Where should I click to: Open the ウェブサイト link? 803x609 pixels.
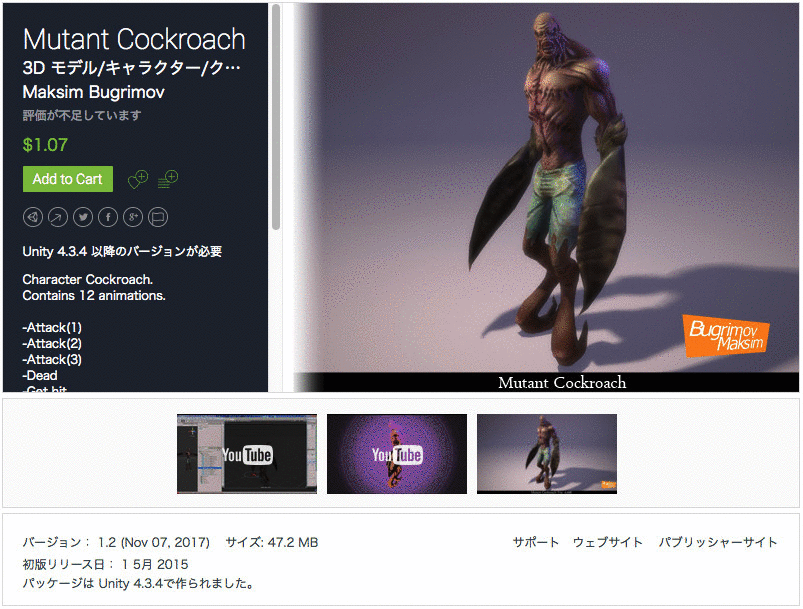(x=607, y=542)
